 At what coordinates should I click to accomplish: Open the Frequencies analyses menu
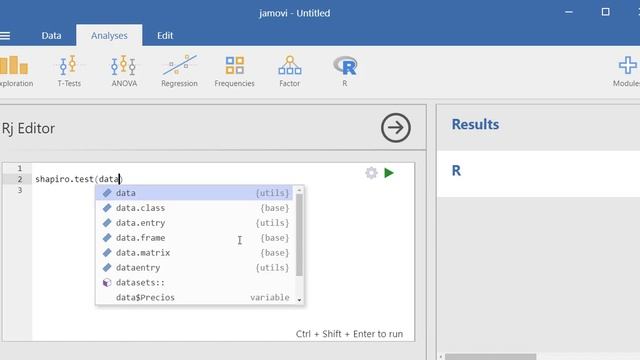[x=234, y=71]
